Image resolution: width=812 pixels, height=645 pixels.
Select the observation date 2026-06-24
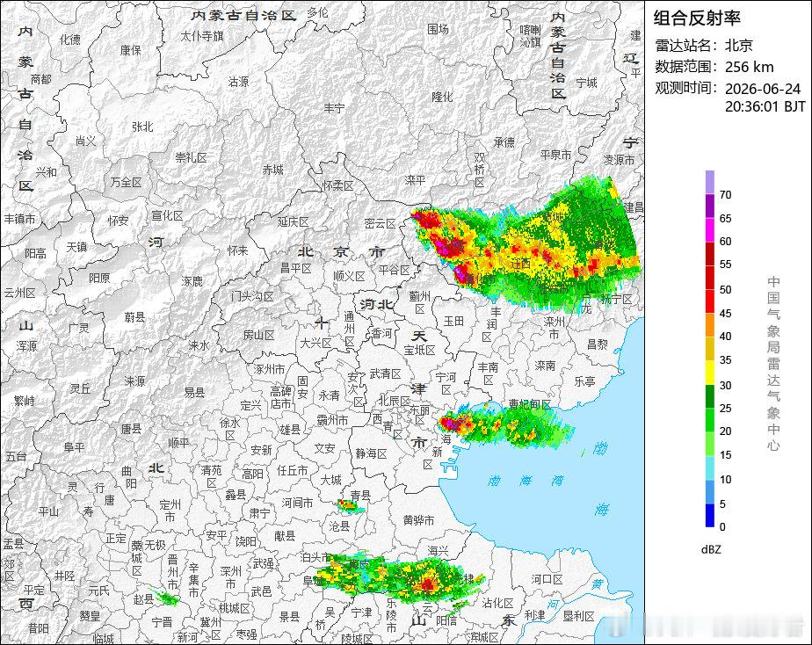tap(762, 89)
